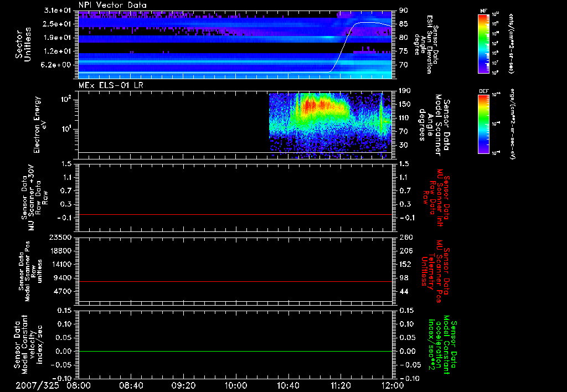Click the 08:40 time axis label
The width and height of the screenshot is (567, 392).
pyautogui.click(x=131, y=385)
